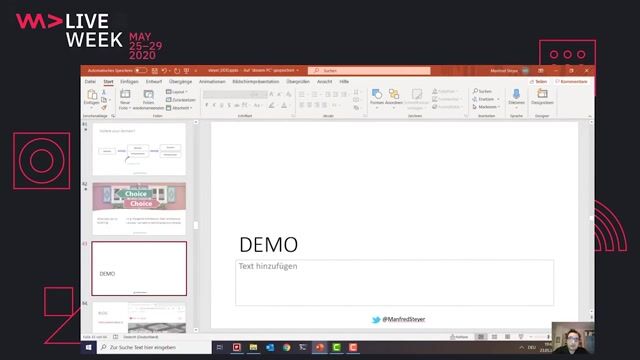Click the Teilen share button

[x=538, y=82]
